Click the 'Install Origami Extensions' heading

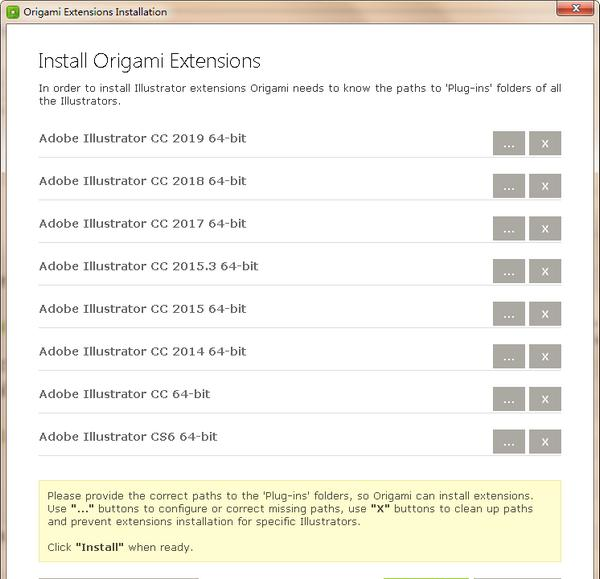(x=150, y=61)
